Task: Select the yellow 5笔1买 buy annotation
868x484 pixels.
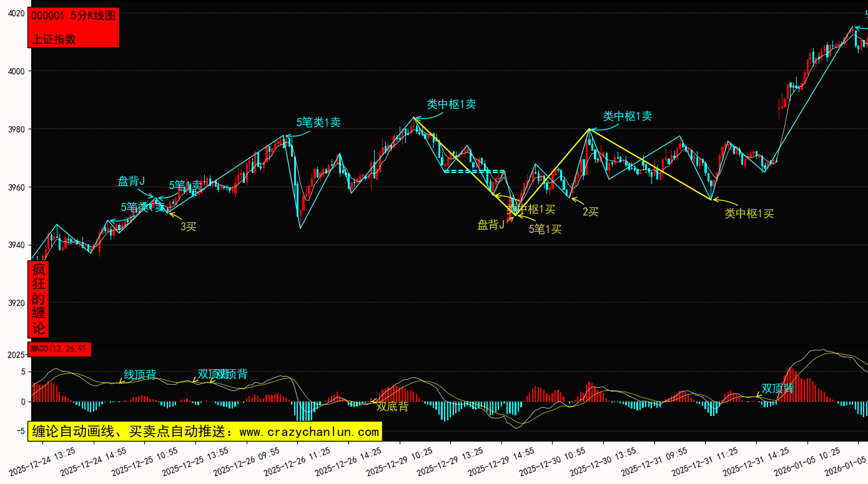Action: point(545,229)
